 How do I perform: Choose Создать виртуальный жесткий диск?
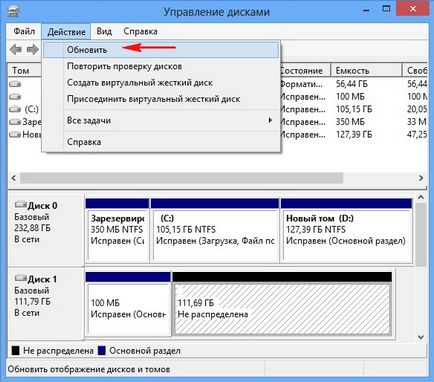click(x=161, y=82)
